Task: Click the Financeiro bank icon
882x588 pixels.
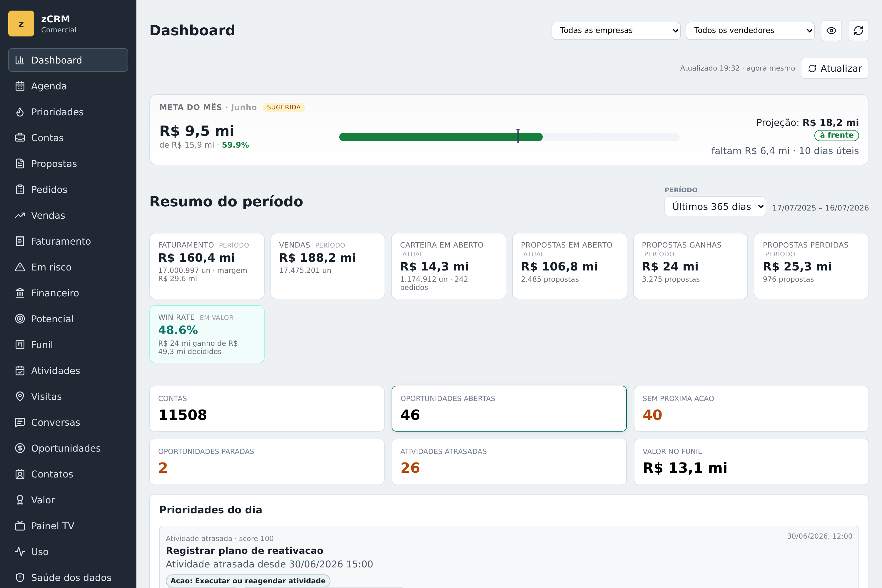Action: coord(20,293)
